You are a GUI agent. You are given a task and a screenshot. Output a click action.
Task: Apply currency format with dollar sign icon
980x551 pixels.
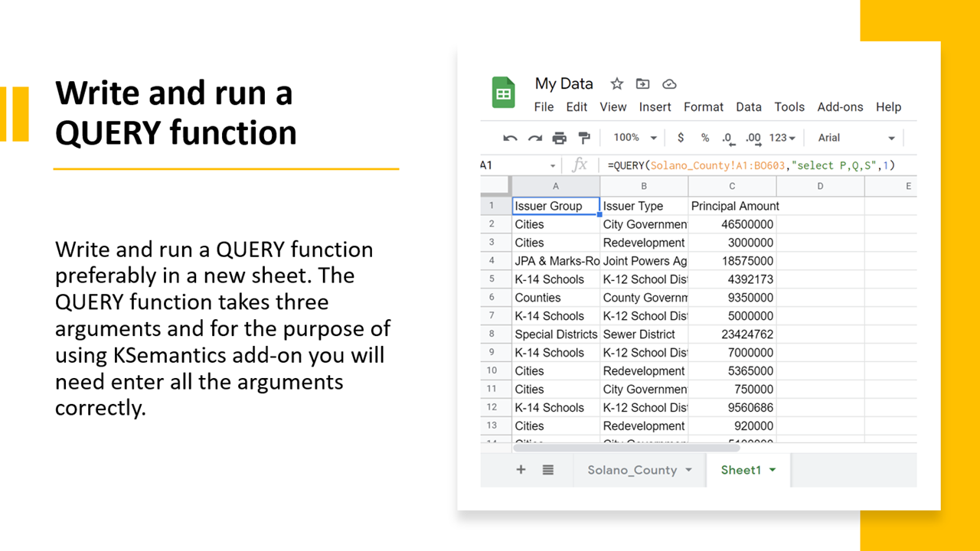point(681,138)
